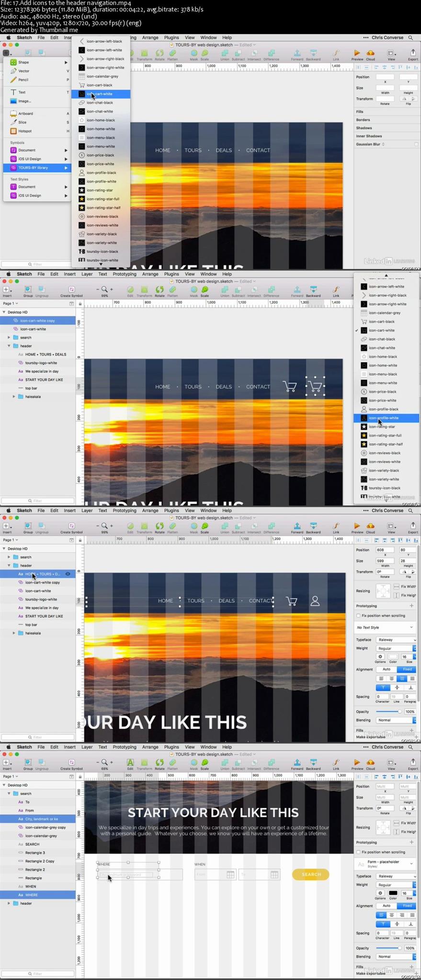This screenshot has width=421, height=980.
Task: Enable the Gaussian Blur checkbox
Action: coord(416,144)
